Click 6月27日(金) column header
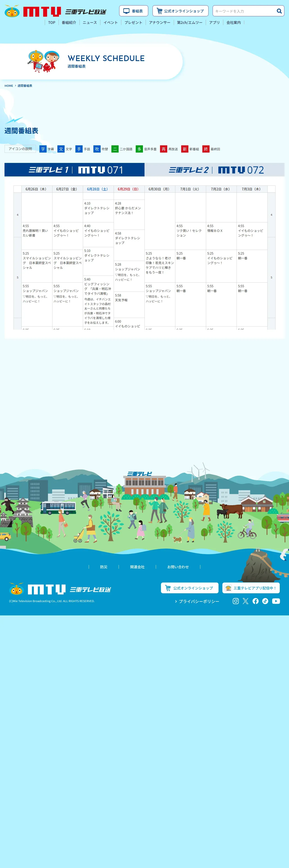 67,189
